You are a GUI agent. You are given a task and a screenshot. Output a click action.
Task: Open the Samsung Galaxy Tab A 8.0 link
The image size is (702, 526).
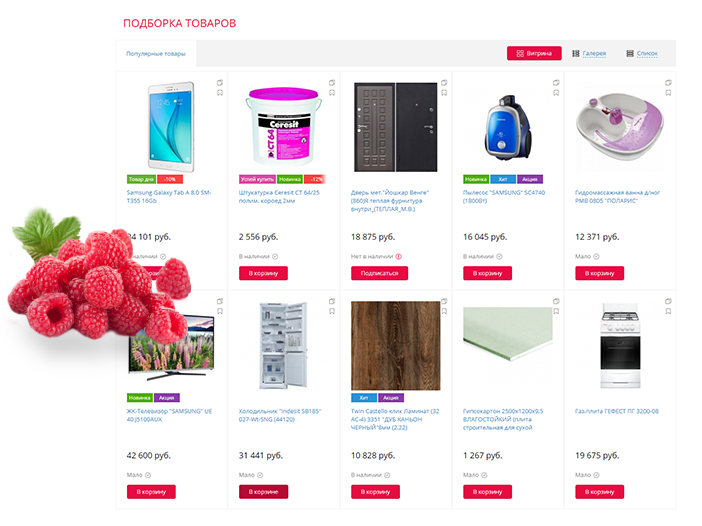[169, 197]
